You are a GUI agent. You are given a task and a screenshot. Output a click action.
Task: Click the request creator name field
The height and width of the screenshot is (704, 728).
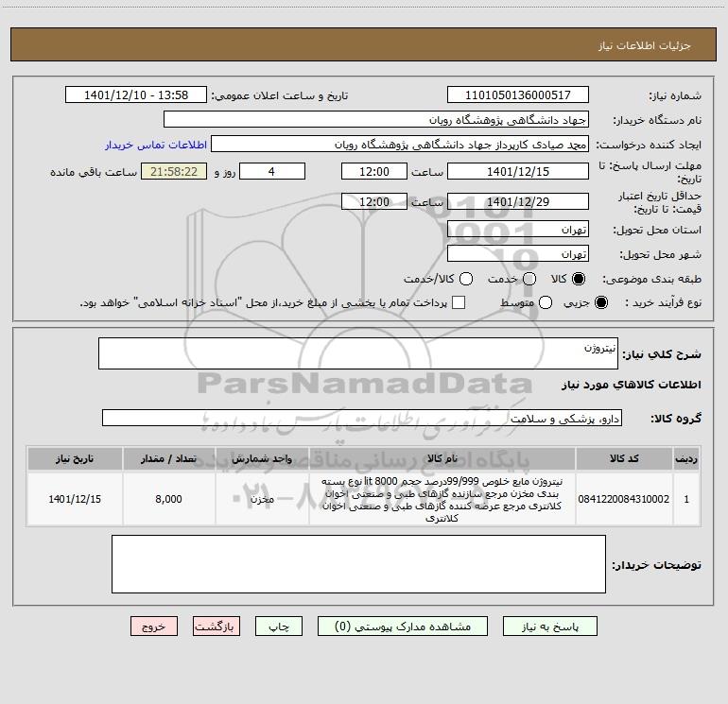tap(400, 145)
